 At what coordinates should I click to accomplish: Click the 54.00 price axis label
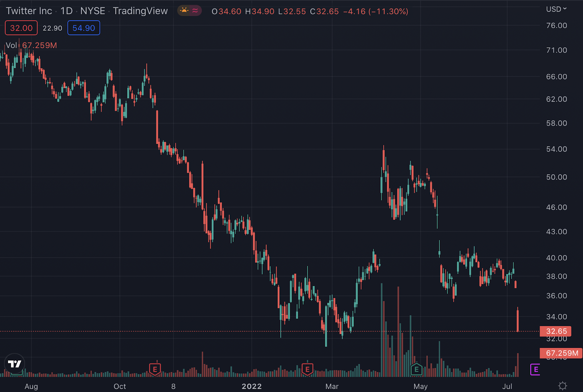click(x=556, y=149)
